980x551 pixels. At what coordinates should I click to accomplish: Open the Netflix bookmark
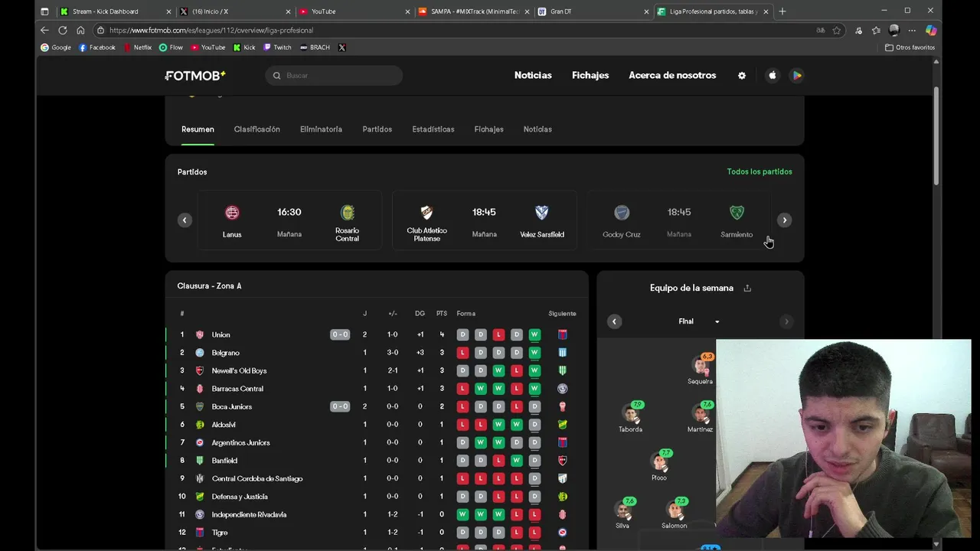coord(138,47)
